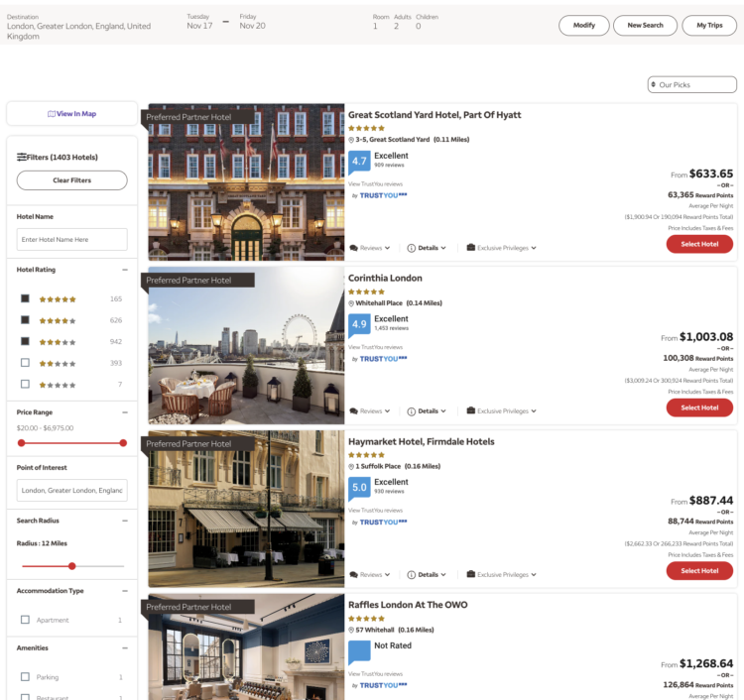Check the Parking amenity filter

[25, 677]
